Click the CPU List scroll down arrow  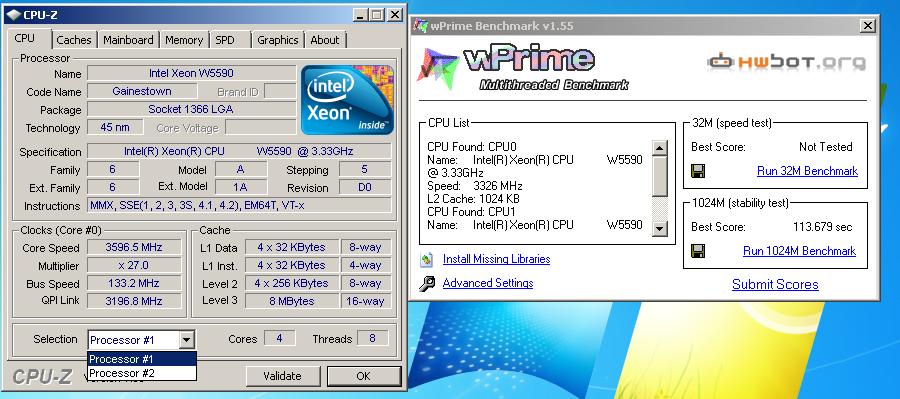click(660, 228)
